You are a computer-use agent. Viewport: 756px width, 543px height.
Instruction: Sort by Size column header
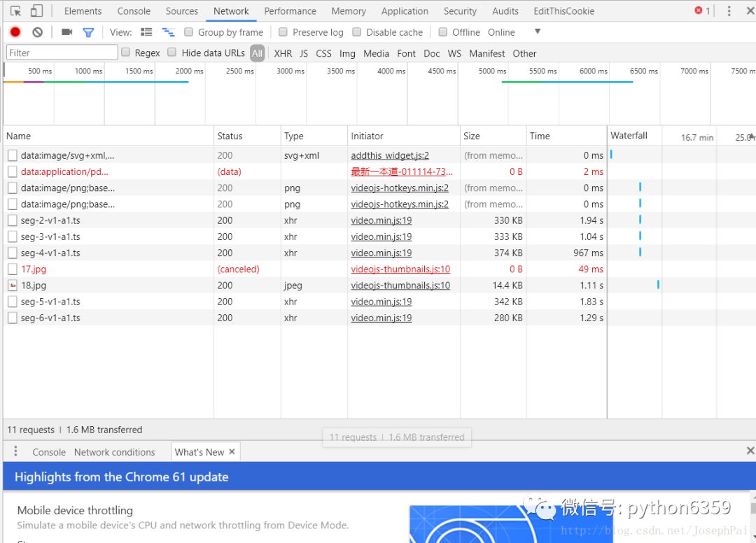[x=493, y=136]
